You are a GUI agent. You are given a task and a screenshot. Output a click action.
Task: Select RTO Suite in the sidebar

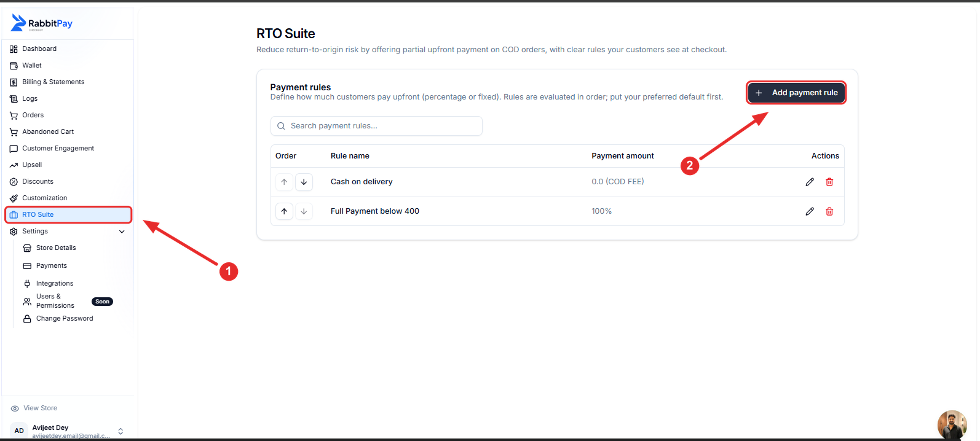click(68, 214)
